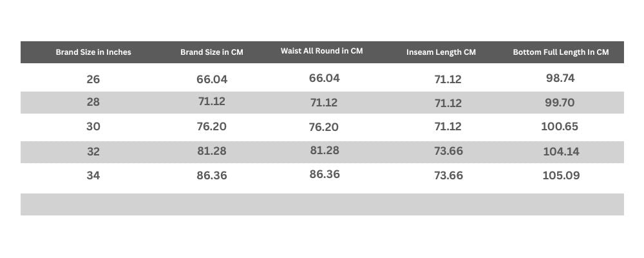
Task: Click brand size 28 in inches column
Action: 93,103
